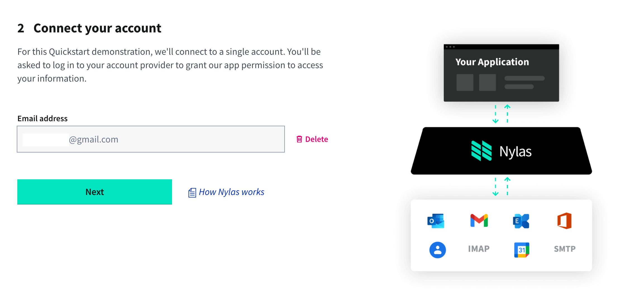Click the Gmail provider icon
The height and width of the screenshot is (300, 644).
pos(479,221)
